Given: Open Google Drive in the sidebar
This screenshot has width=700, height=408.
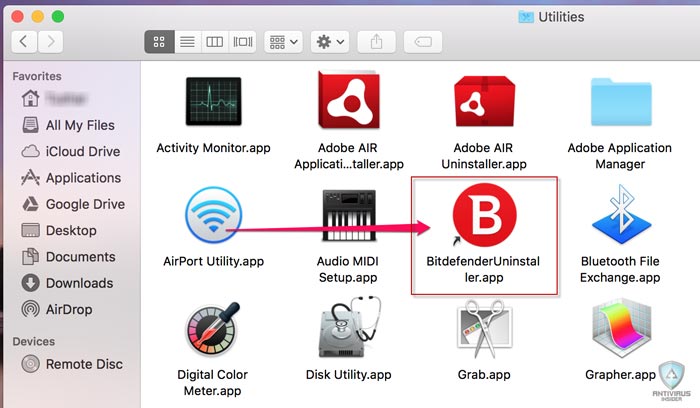Looking at the screenshot, I should [x=73, y=204].
